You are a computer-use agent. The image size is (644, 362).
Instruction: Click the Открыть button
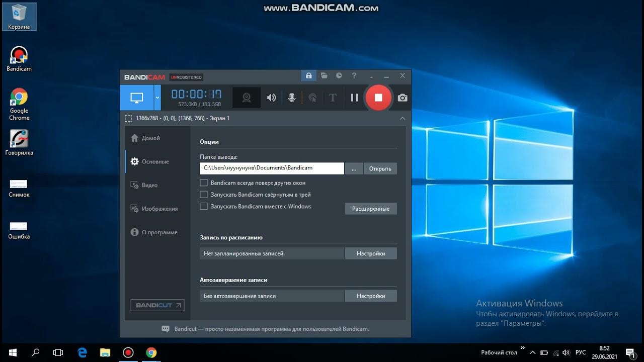380,168
